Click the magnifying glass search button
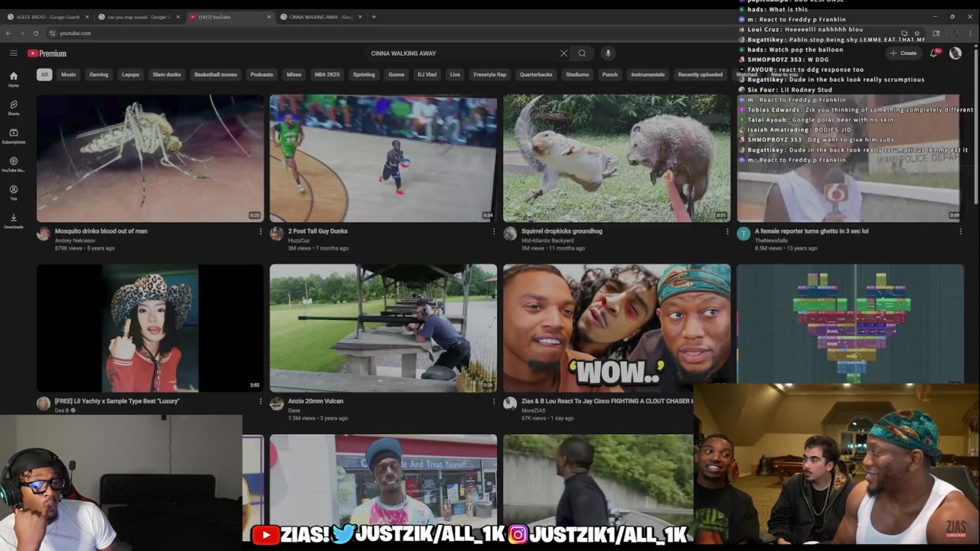Screen dimensions: 980x551 coord(582,54)
